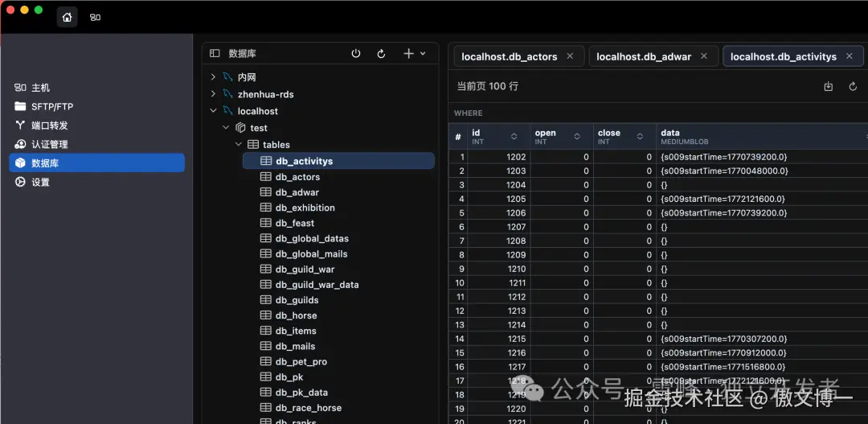Click row number 13
868x424 pixels.
click(x=459, y=325)
